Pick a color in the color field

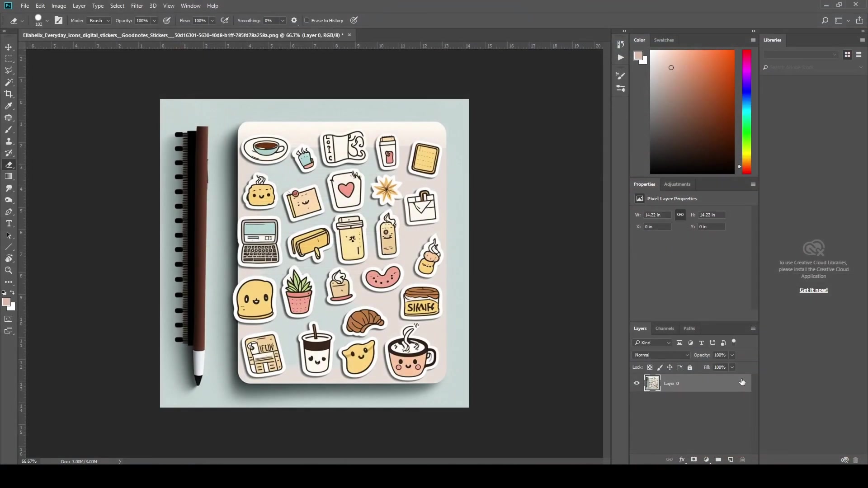(x=692, y=112)
